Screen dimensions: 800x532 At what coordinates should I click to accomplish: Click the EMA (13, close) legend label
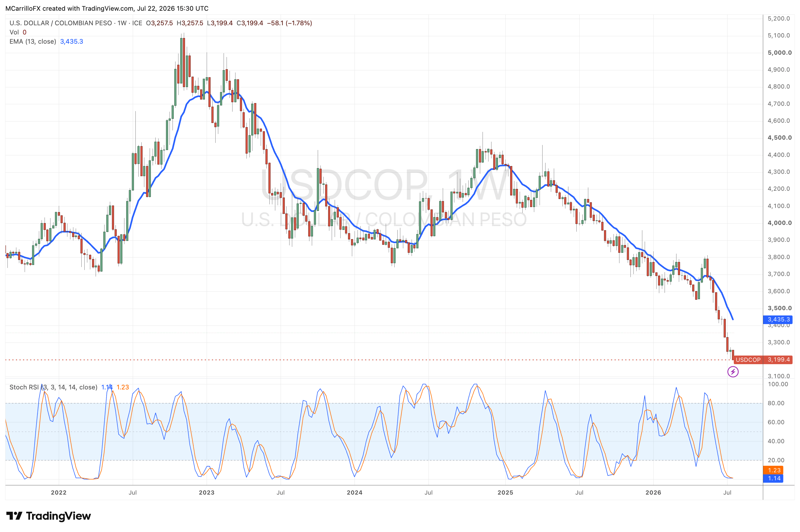point(33,41)
